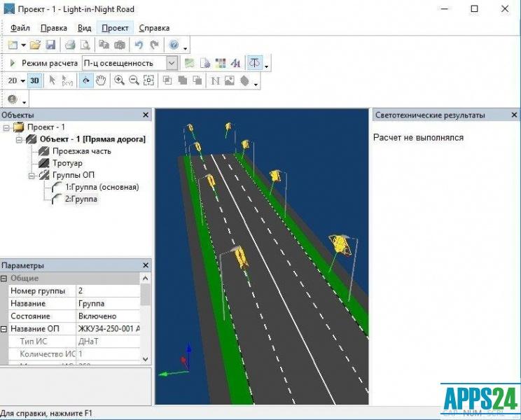Click the Undo arrow icon

click(x=139, y=45)
